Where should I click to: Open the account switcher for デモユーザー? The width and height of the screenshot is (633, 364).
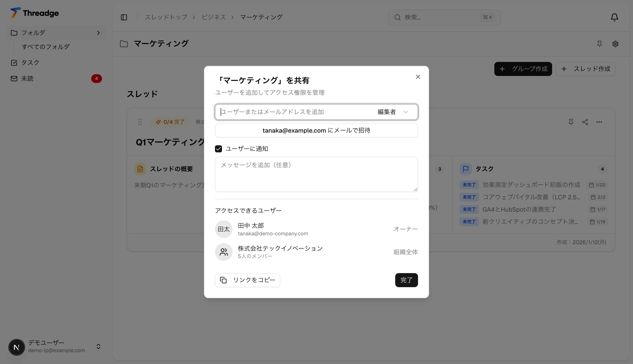click(98, 346)
